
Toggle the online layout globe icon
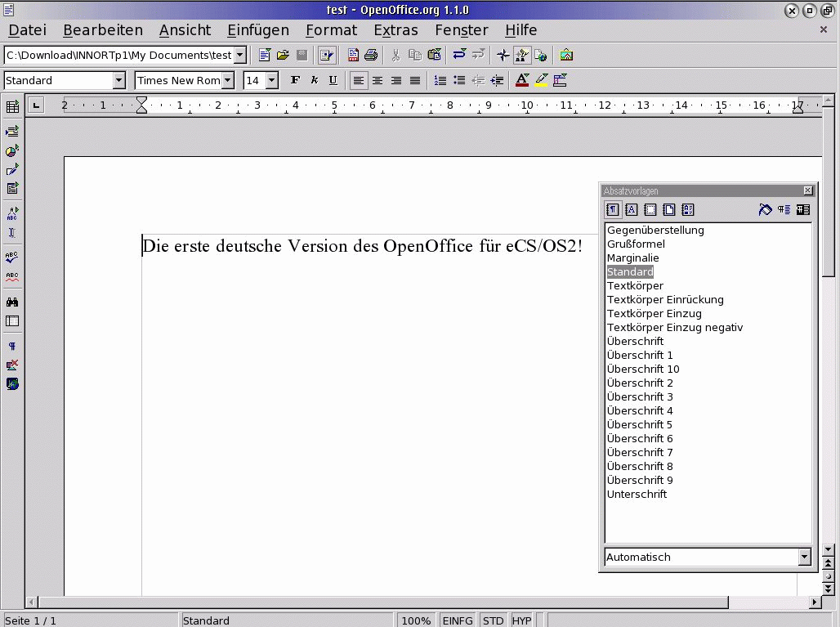[x=12, y=383]
